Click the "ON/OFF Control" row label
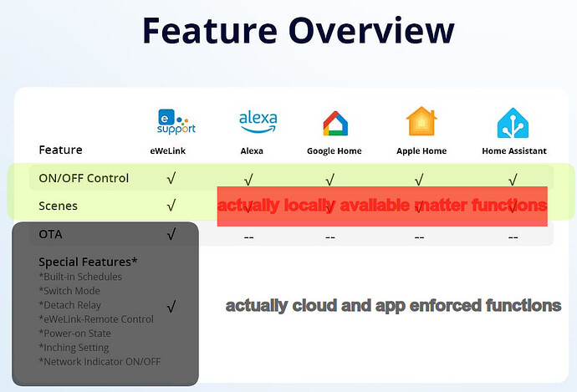 (x=84, y=178)
